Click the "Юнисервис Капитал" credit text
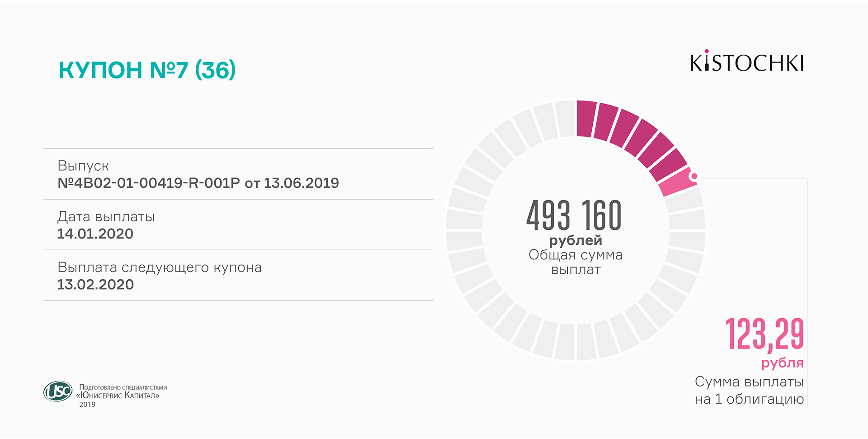This screenshot has width=868, height=439. pyautogui.click(x=118, y=396)
